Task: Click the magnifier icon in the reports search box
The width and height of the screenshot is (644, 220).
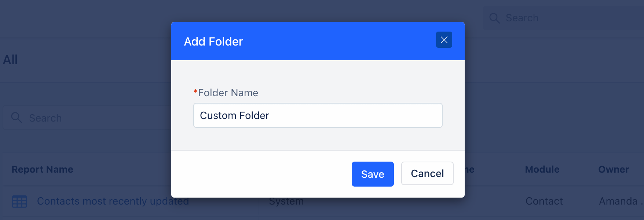Action: tap(16, 118)
